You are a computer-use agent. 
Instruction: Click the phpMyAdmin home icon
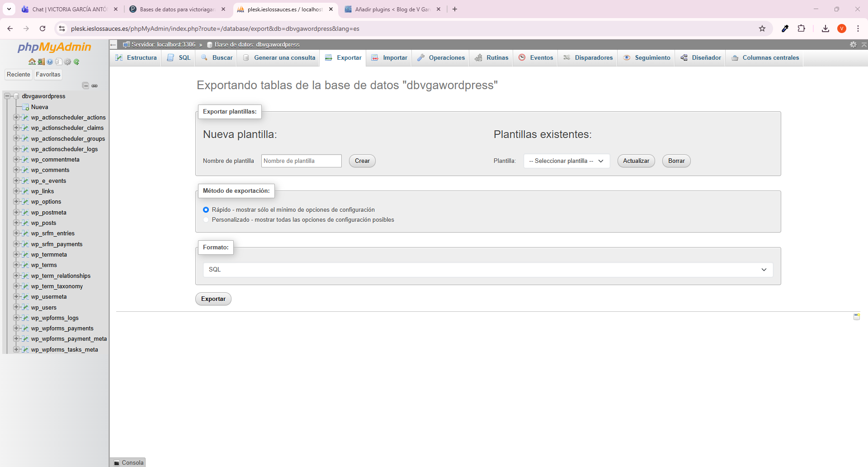point(32,62)
